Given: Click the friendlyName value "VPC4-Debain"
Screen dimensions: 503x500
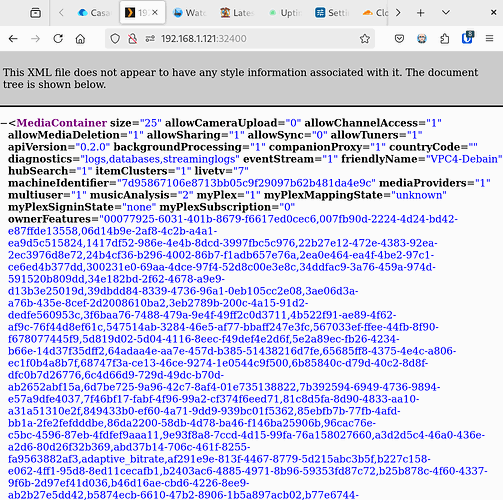Looking at the screenshot, I should [464, 159].
